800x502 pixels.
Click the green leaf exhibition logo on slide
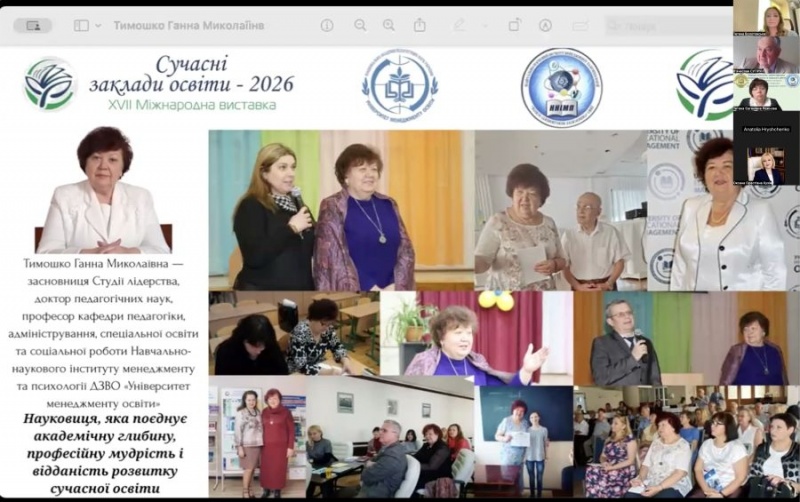(x=50, y=84)
